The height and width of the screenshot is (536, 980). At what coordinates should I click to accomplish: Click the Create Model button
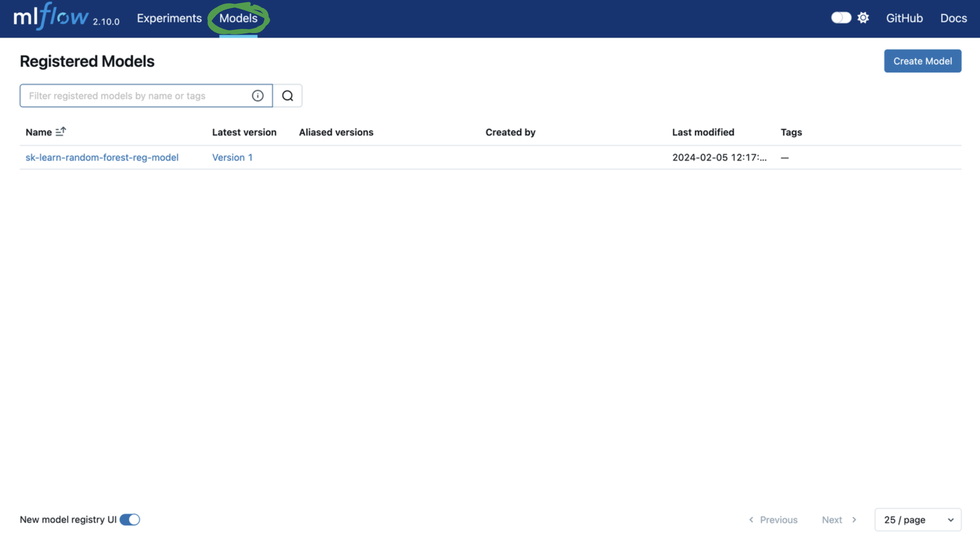click(922, 61)
